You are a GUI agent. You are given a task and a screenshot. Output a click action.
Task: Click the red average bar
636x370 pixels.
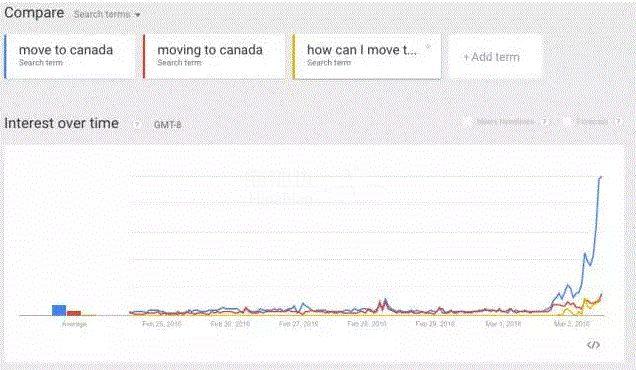74,313
